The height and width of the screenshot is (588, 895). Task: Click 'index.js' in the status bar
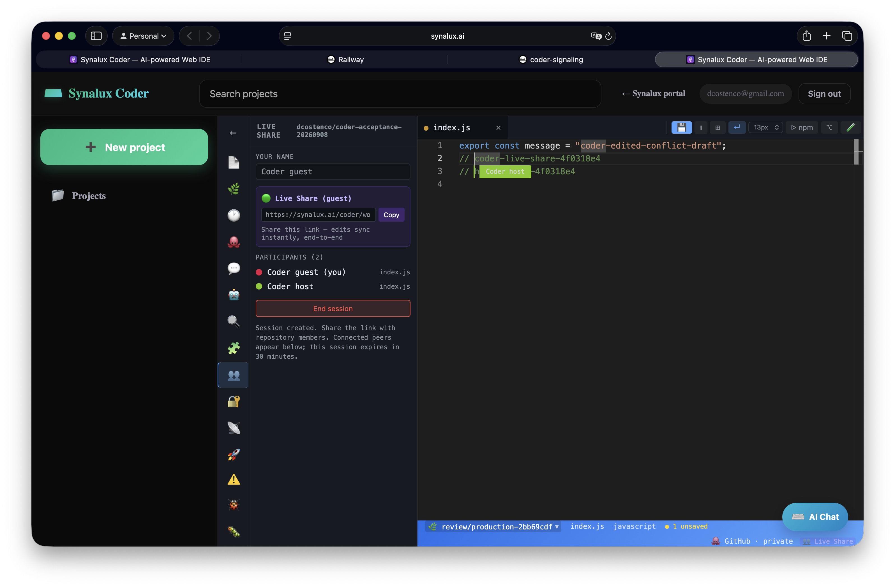pyautogui.click(x=587, y=526)
